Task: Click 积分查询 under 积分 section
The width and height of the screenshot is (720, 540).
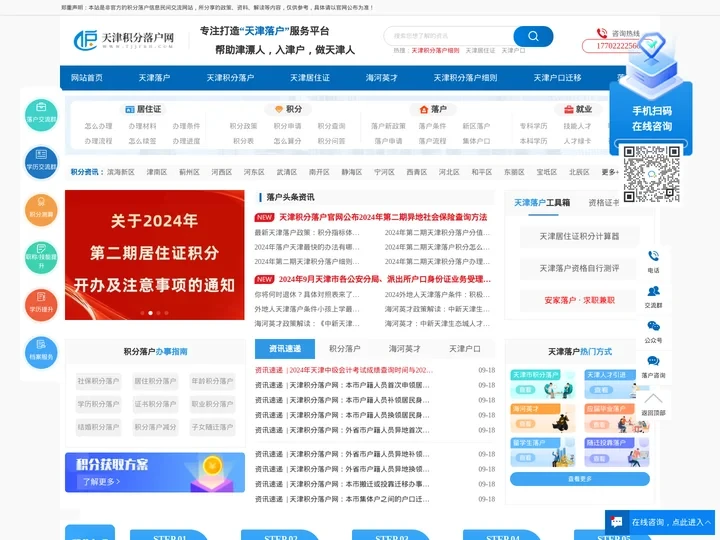Action: tap(332, 126)
